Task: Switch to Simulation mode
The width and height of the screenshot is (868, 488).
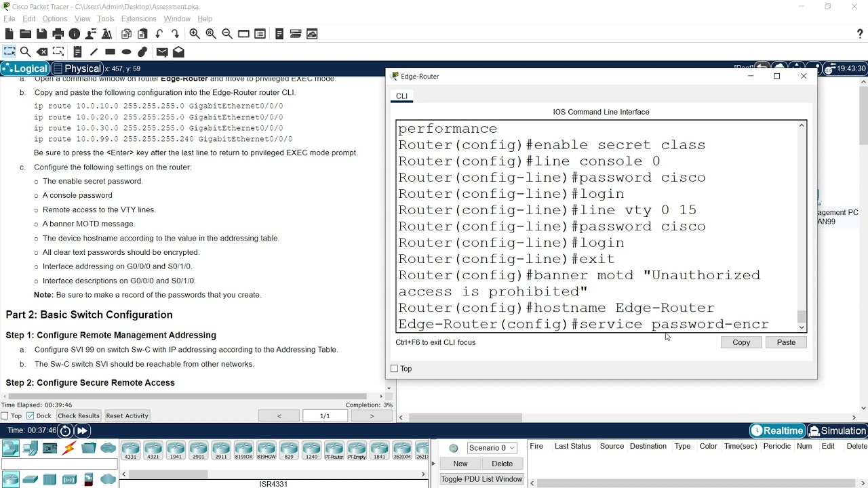Action: coord(837,430)
